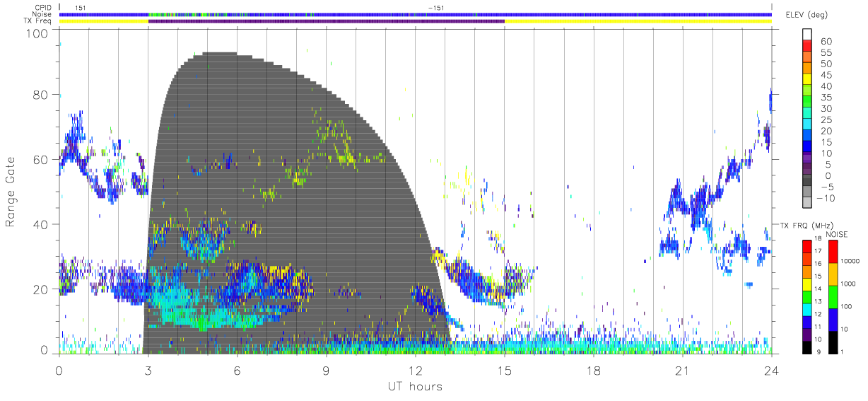Click the blue NOISE swatch between 100 and 10
Image resolution: width=868 pixels, height=401 pixels.
(x=833, y=318)
